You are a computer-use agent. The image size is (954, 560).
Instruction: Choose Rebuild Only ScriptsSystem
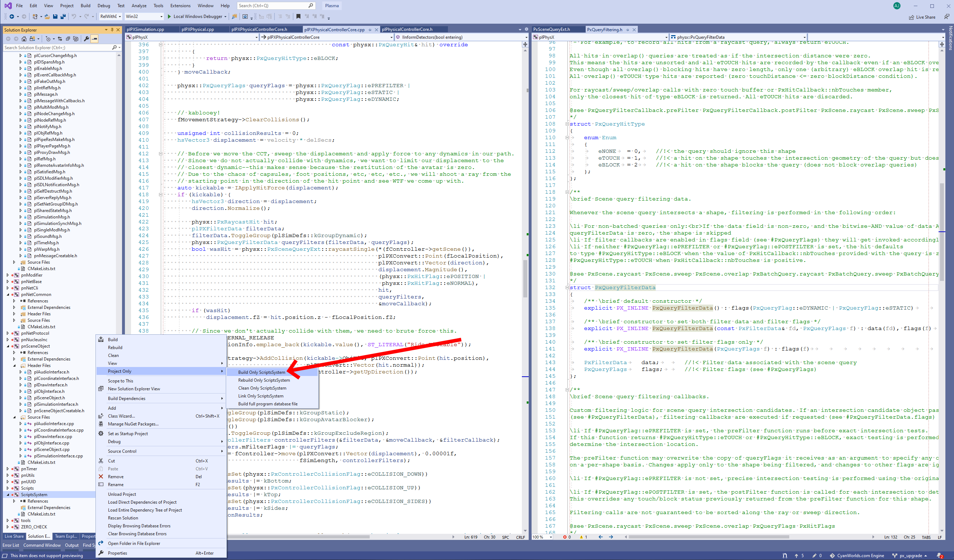[x=272, y=380]
